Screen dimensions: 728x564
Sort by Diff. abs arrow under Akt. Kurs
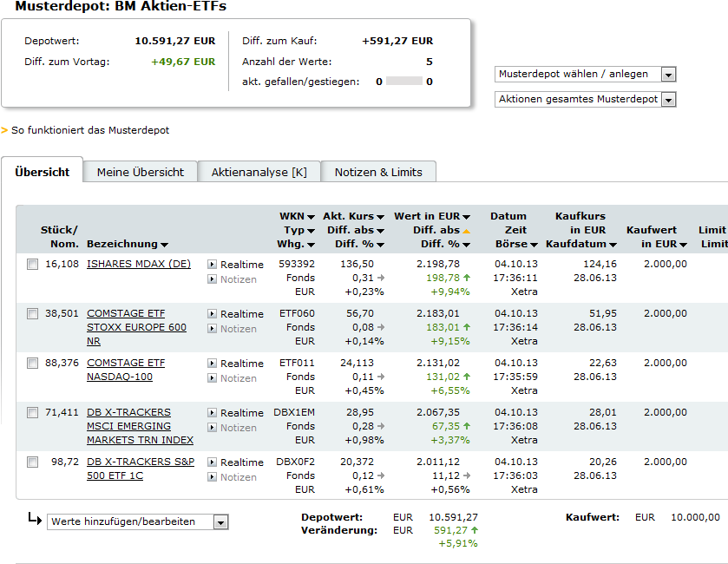[380, 231]
